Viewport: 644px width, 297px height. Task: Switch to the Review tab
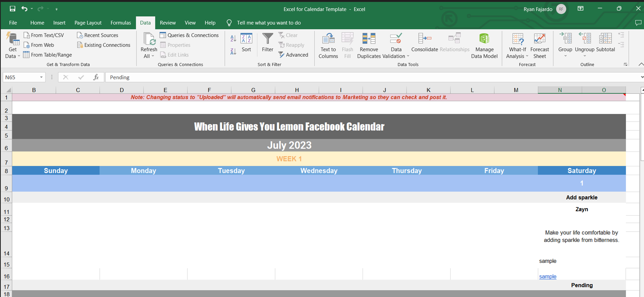[168, 23]
